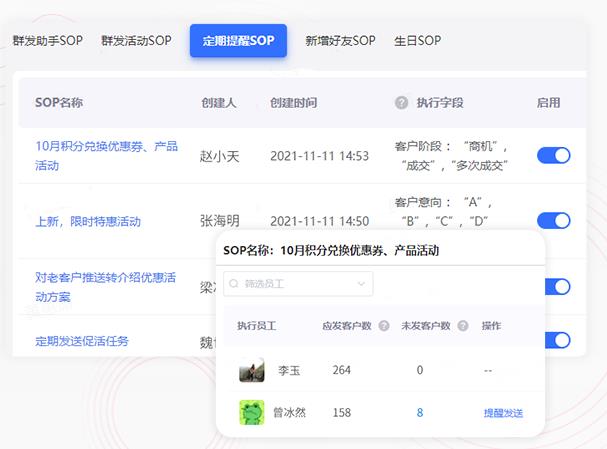Toggle the 定期发送促活任务 SOP switch

tap(557, 340)
